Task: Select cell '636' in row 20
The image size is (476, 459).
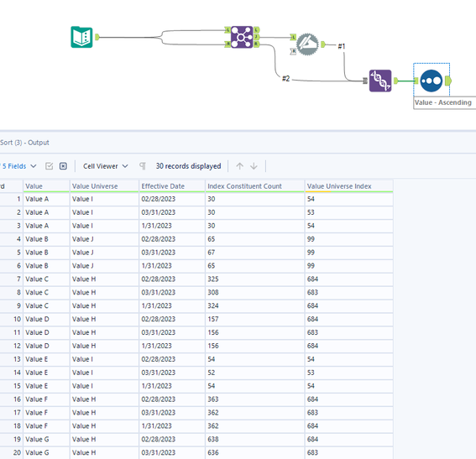Action: [x=255, y=452]
